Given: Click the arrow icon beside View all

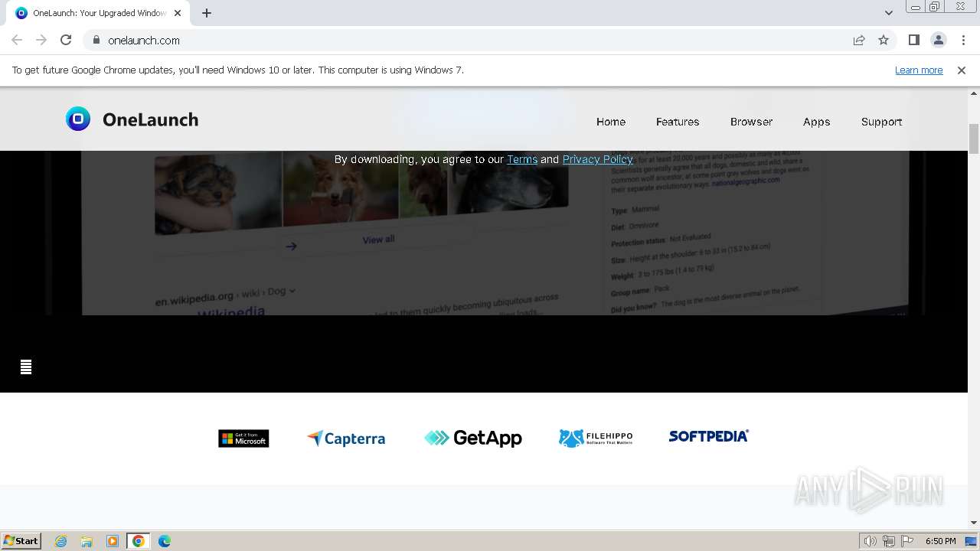Looking at the screenshot, I should pos(291,246).
